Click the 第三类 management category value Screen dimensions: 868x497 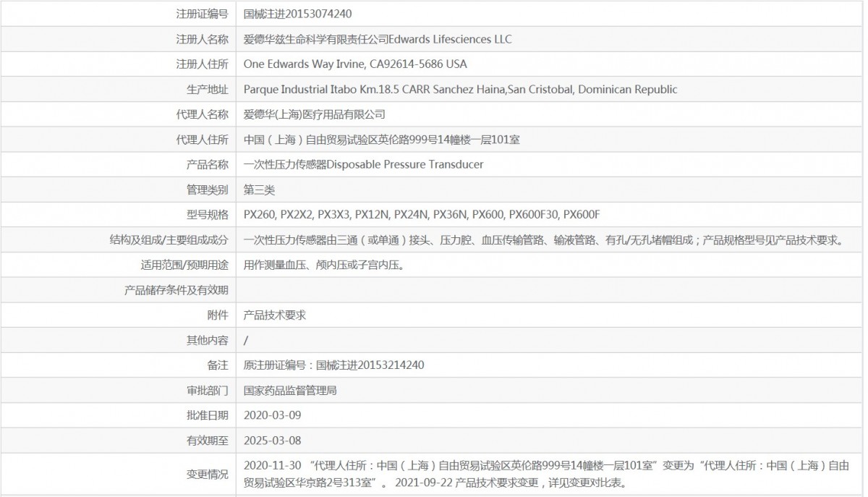pyautogui.click(x=260, y=190)
